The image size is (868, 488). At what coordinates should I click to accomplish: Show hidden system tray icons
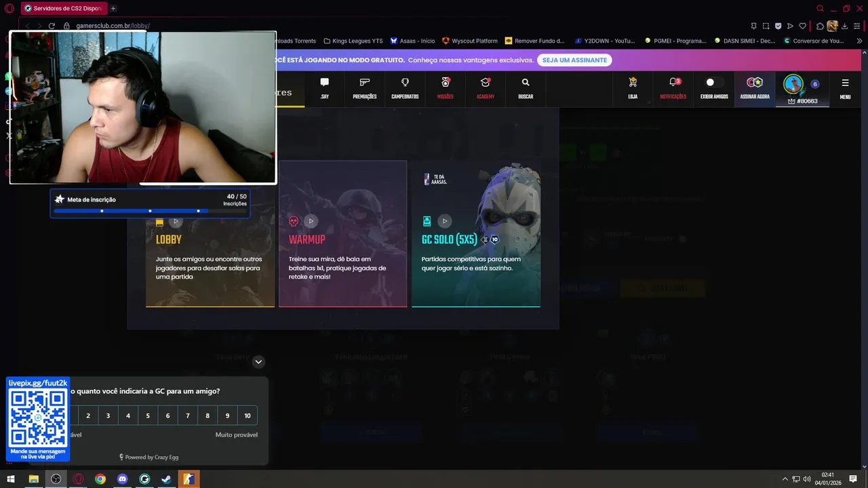[785, 479]
